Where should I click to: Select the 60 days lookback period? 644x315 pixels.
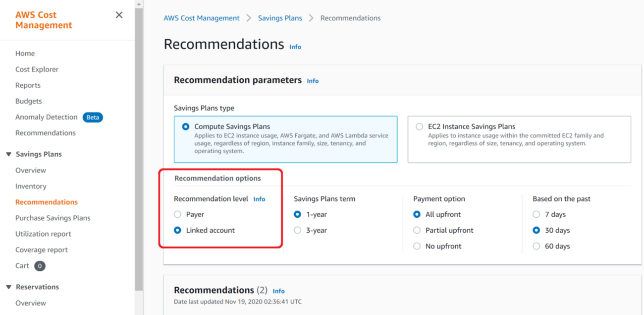click(537, 247)
